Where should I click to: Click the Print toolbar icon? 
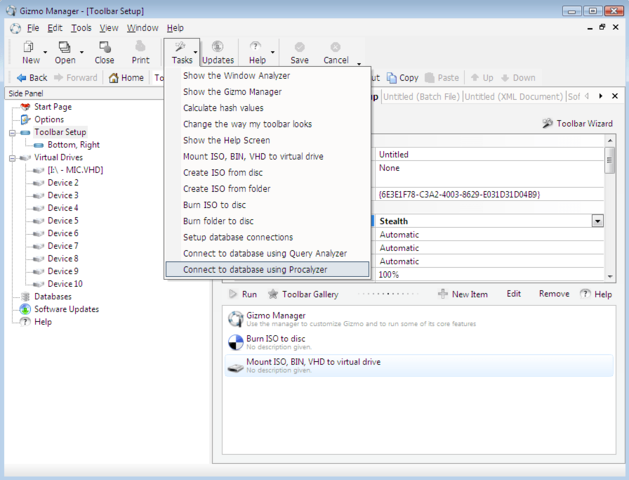tap(140, 47)
